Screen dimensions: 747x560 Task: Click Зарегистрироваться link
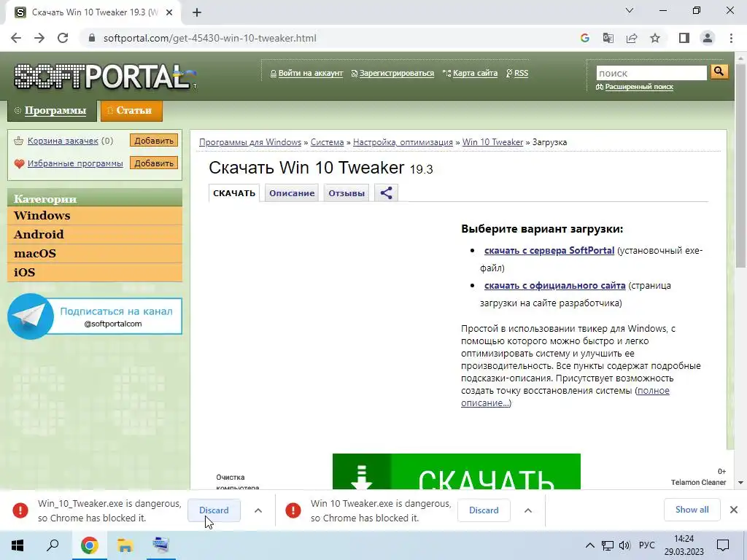(396, 73)
